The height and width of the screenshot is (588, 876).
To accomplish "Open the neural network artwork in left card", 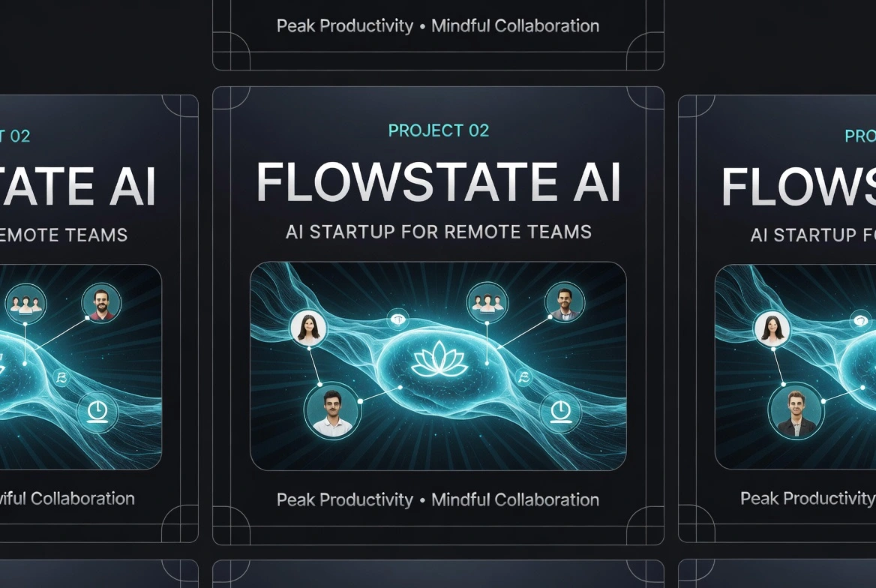I will click(x=80, y=367).
